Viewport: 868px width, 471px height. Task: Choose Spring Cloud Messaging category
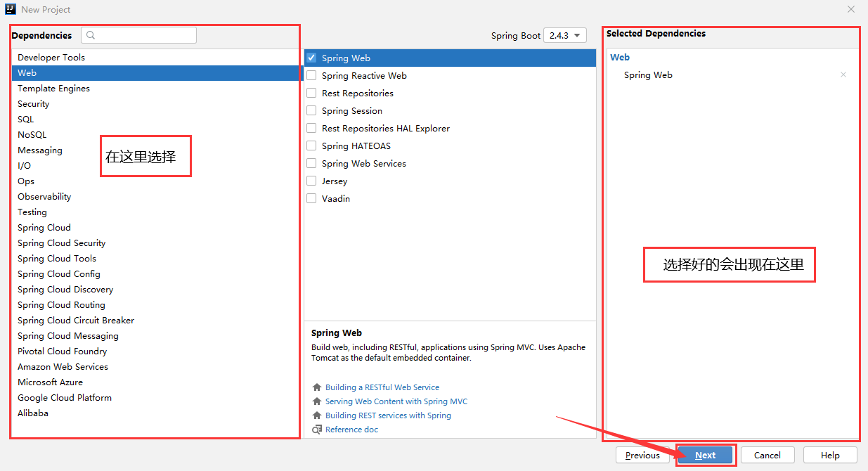coord(156,336)
